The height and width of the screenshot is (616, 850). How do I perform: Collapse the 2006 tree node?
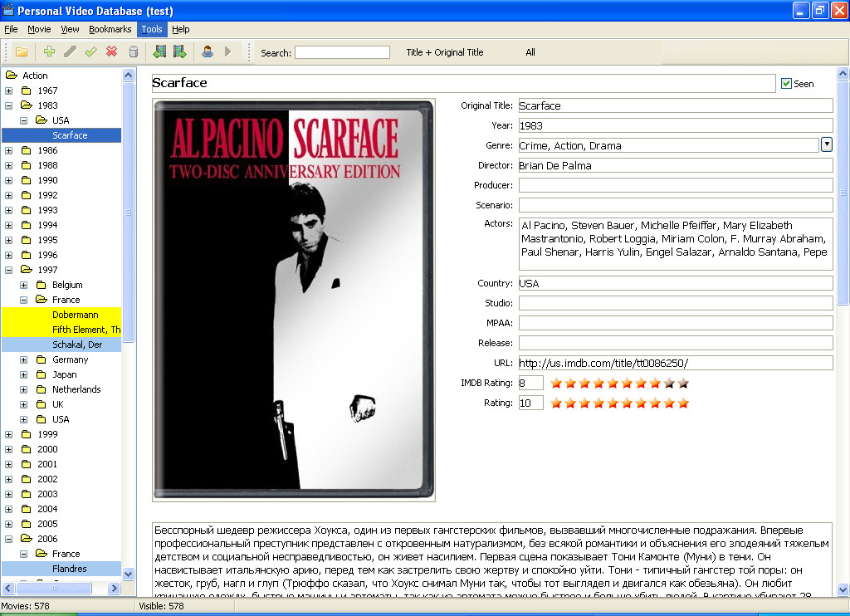(x=8, y=539)
